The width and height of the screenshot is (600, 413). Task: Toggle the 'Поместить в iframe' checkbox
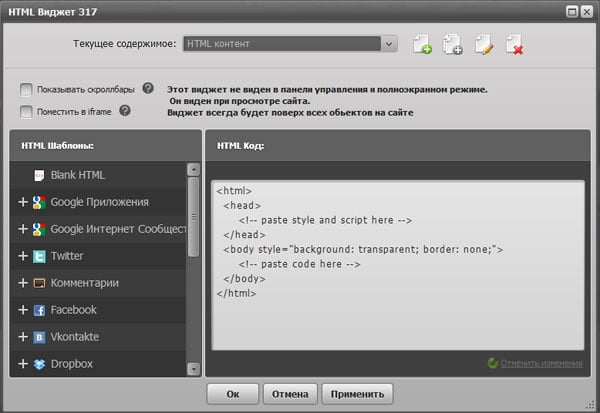click(x=26, y=111)
